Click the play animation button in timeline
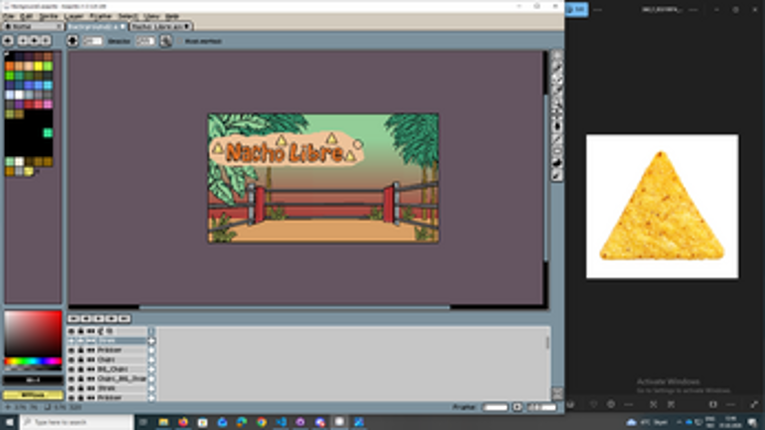 (99, 318)
